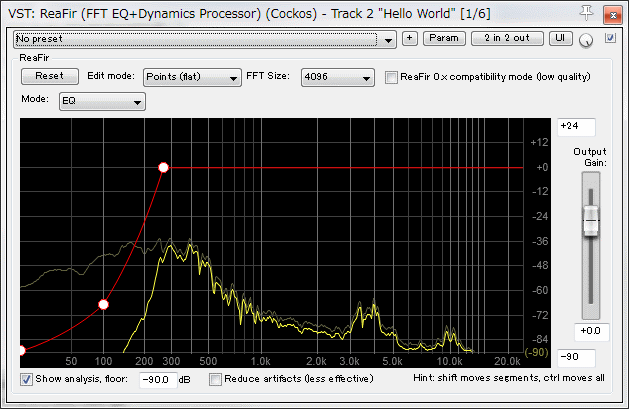Viewport: 629px width, 409px height.
Task: Select the EQ point at the left edge
Action: [21, 350]
